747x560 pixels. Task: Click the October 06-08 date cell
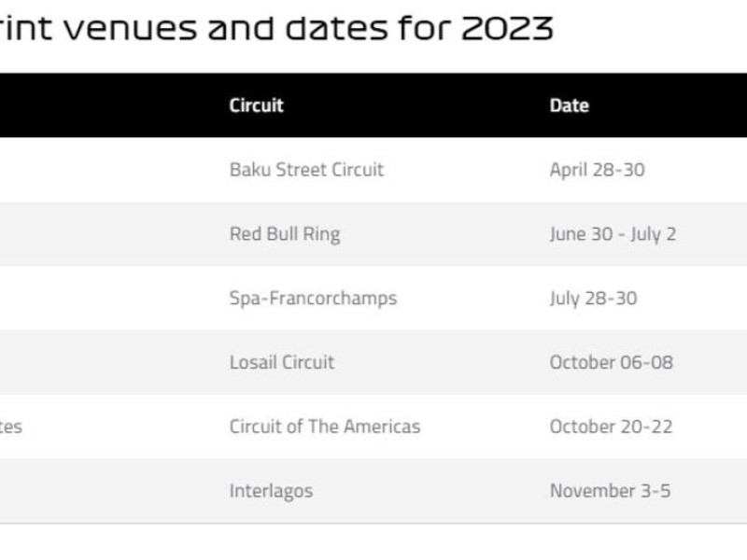tap(611, 362)
